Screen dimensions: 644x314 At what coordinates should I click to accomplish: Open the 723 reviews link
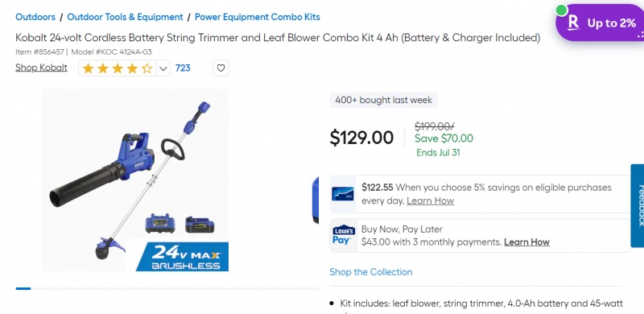pyautogui.click(x=183, y=68)
